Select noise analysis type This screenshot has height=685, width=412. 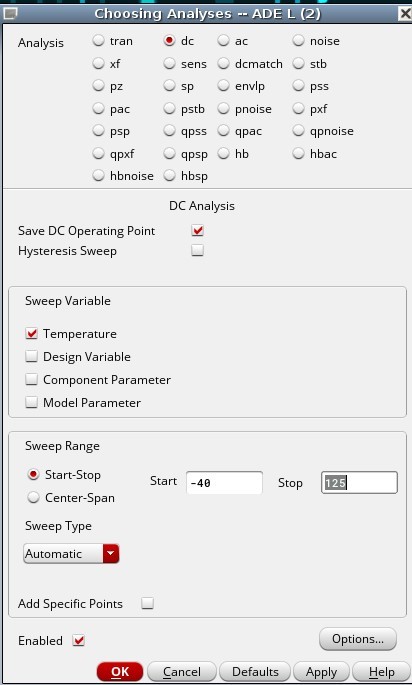(x=298, y=41)
